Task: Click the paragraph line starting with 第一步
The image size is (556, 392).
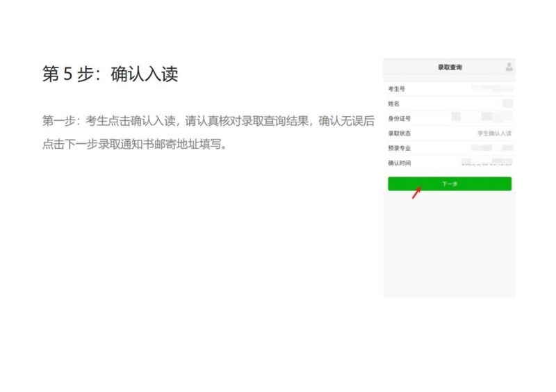Action: click(x=208, y=121)
